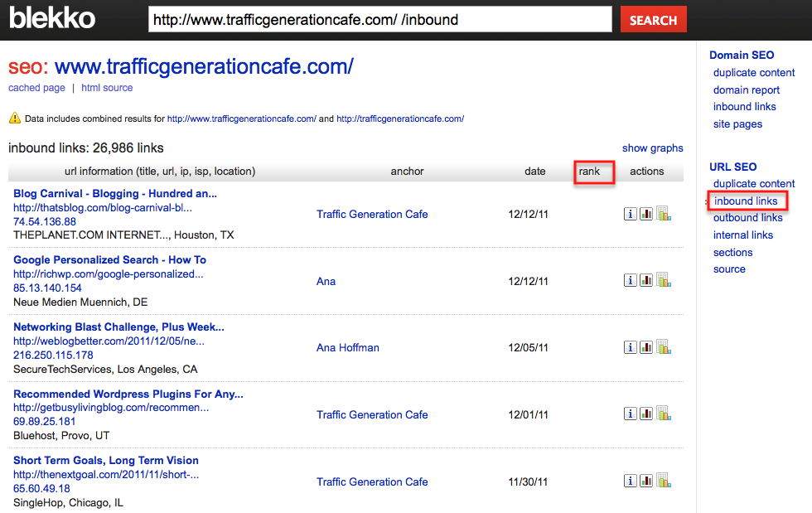This screenshot has width=812, height=513.
Task: Sort results by rank column header
Action: click(589, 172)
